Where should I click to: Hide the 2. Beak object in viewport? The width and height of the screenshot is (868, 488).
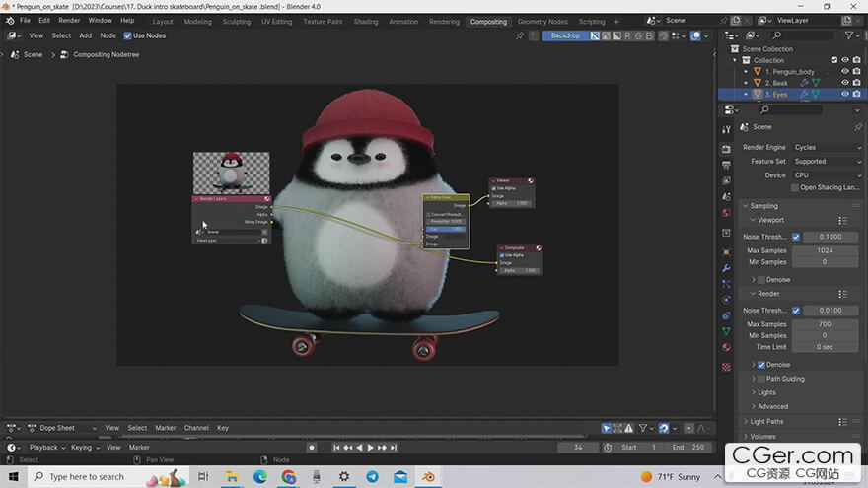click(844, 83)
